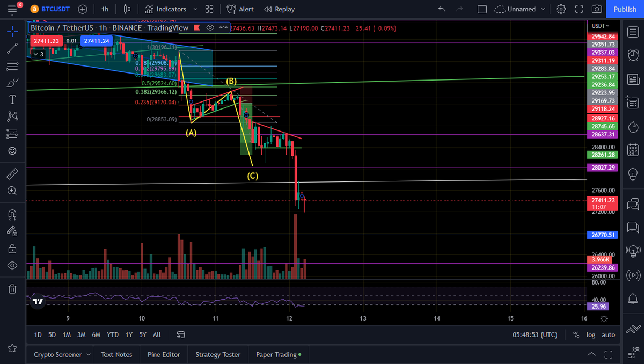Viewport: 644px width, 364px height.
Task: Open Crypto Screener dropdown panel
Action: [x=62, y=354]
